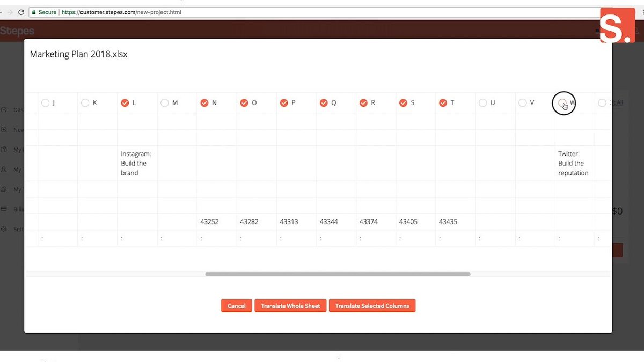Click the Cancel button

click(x=237, y=306)
